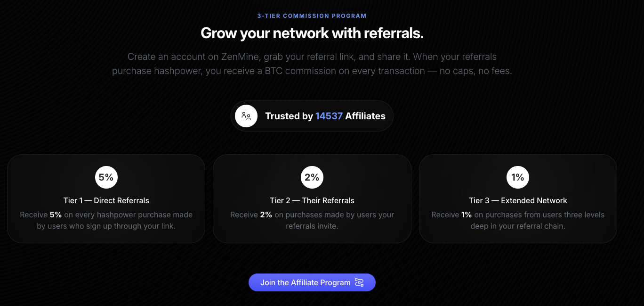644x306 pixels.
Task: Click the 14537 affiliates count
Action: 329,116
